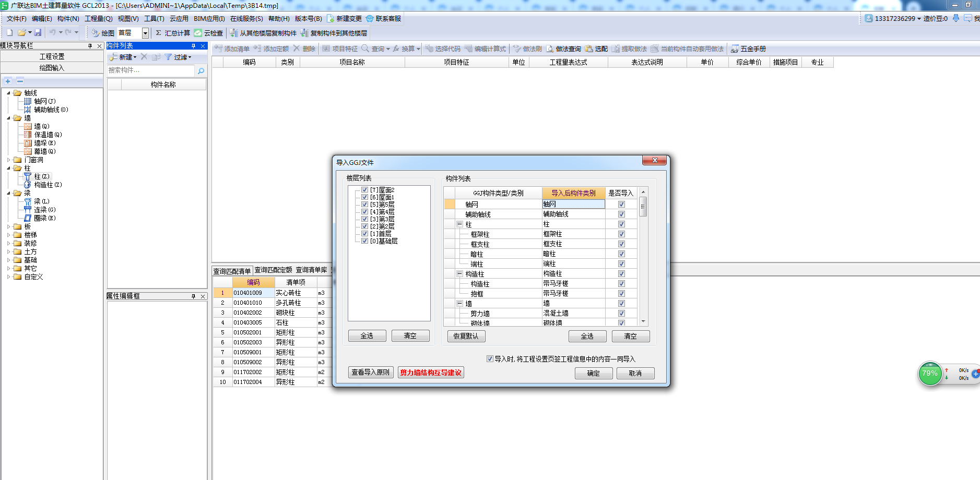Viewport: 980px width, 480px height.
Task: Click the 搜索构件 search field
Action: [x=151, y=70]
